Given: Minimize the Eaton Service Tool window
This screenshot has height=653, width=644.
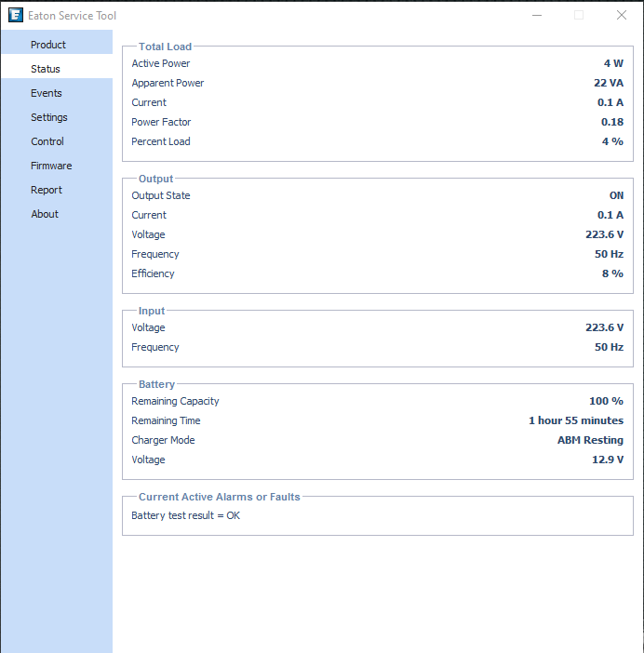Looking at the screenshot, I should tap(537, 16).
